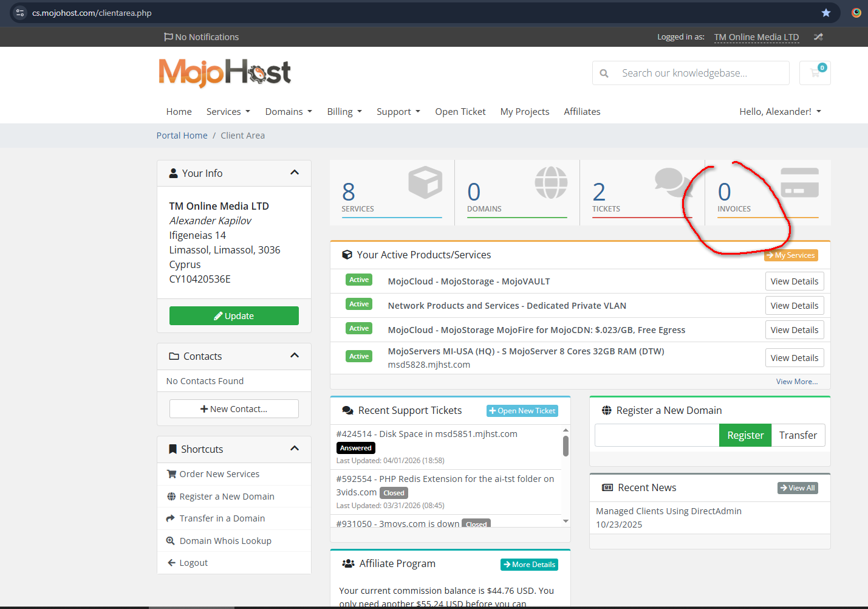868x609 pixels.
Task: Click the Register a New Domain globe icon
Action: pos(171,497)
